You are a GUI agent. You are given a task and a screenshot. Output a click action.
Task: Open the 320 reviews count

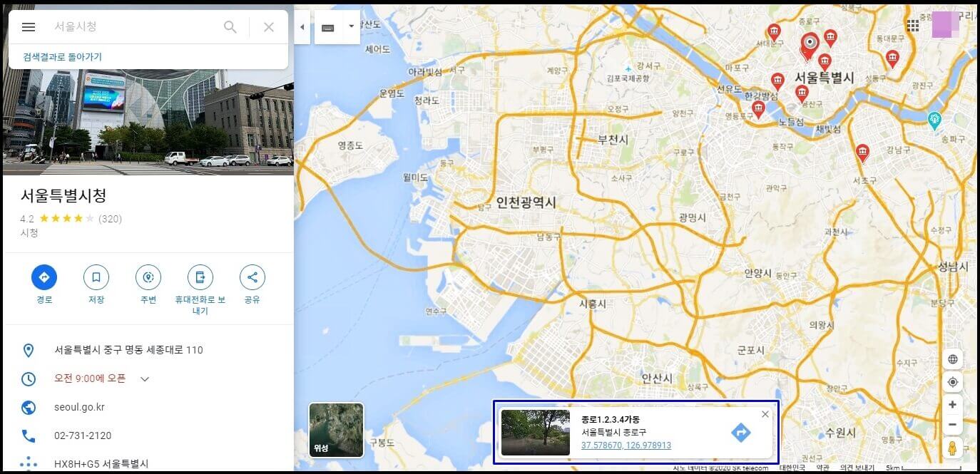110,219
